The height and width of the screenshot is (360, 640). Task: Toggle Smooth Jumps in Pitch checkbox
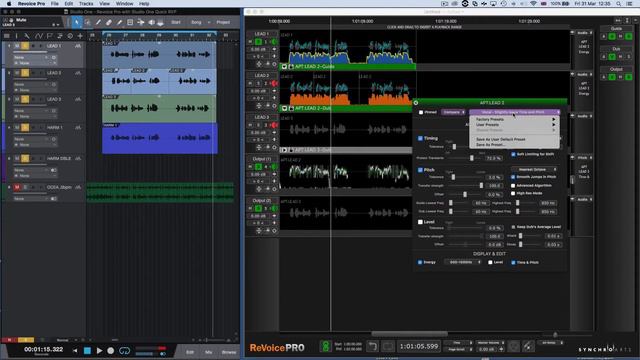tap(513, 177)
